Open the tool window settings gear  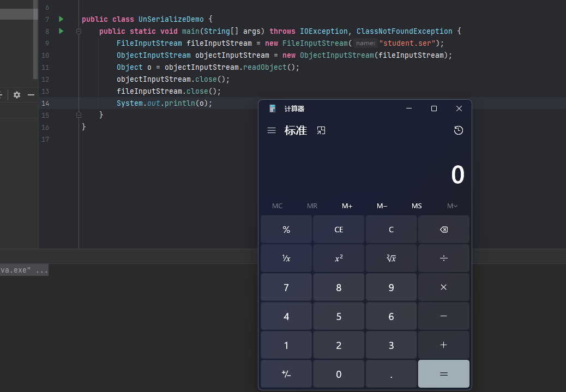coord(17,95)
